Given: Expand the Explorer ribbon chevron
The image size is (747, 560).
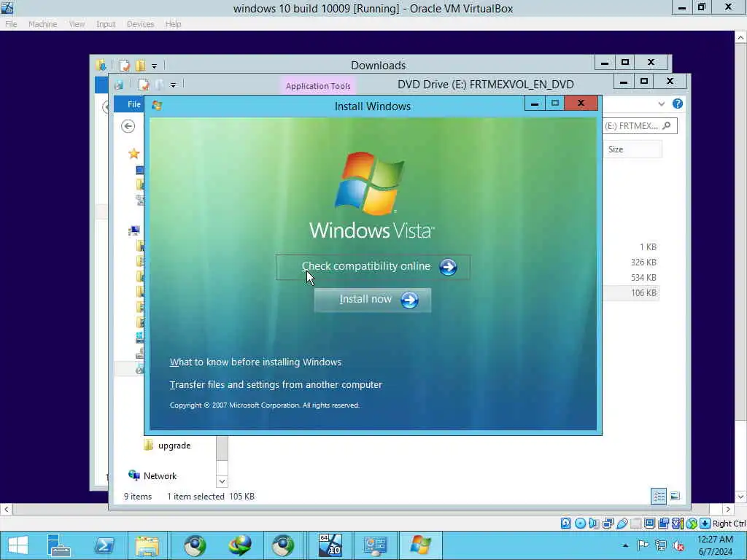Looking at the screenshot, I should coord(661,104).
